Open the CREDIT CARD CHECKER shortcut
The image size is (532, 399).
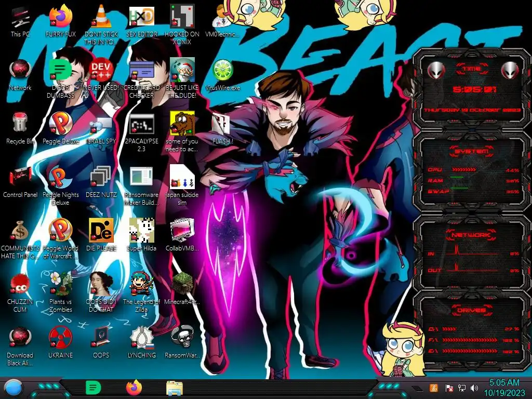tap(141, 78)
